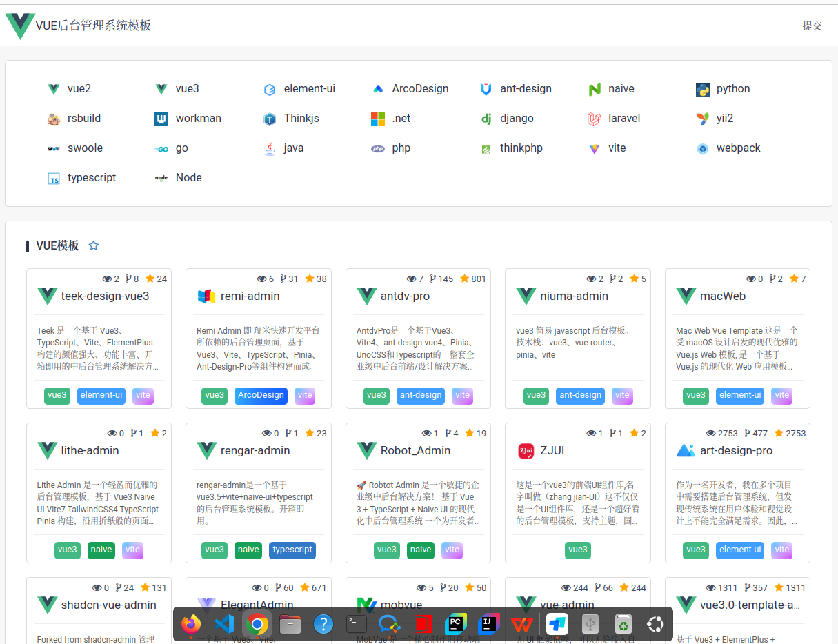This screenshot has width=838, height=644.
Task: Open the ZJUI template title
Action: click(552, 450)
